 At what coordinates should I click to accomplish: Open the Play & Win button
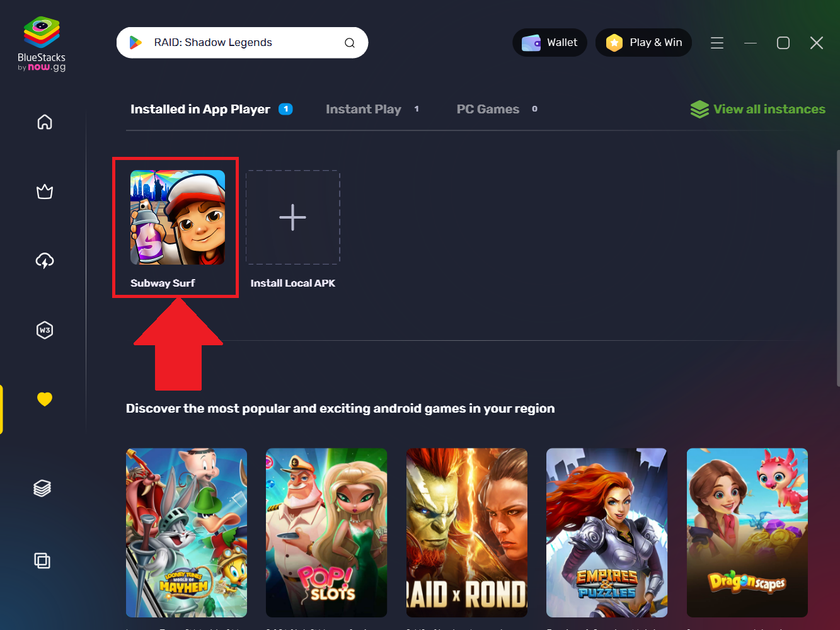click(x=643, y=42)
